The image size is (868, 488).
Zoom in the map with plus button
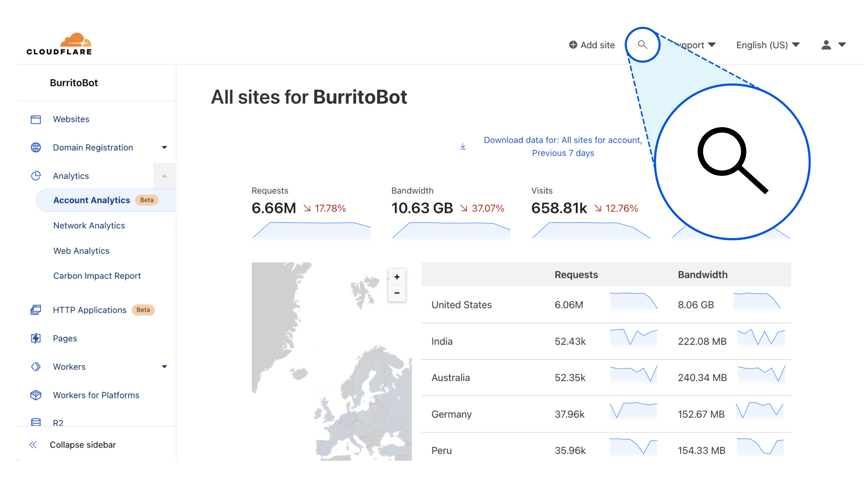click(397, 277)
